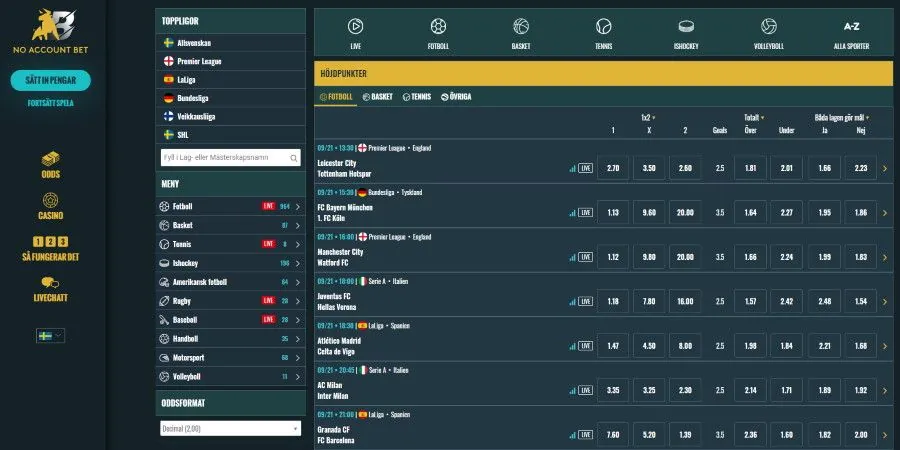
Task: Select the Volleyboll icon in top bar
Action: pos(769,26)
